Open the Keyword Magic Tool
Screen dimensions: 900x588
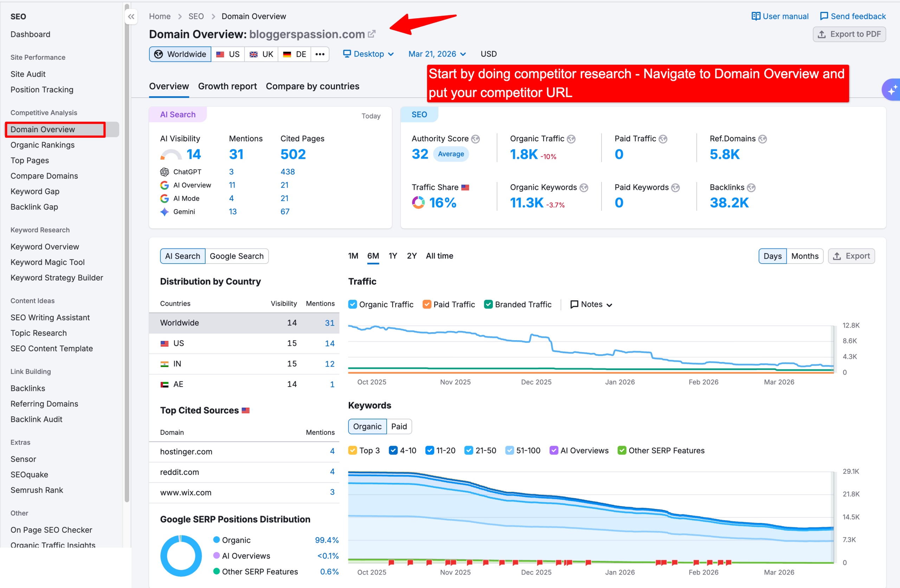(x=47, y=262)
